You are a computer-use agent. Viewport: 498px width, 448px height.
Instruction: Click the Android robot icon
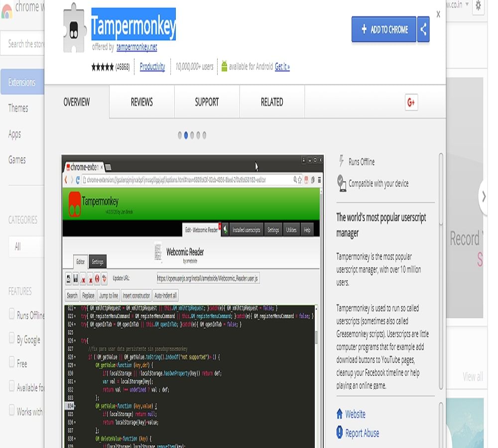[224, 66]
